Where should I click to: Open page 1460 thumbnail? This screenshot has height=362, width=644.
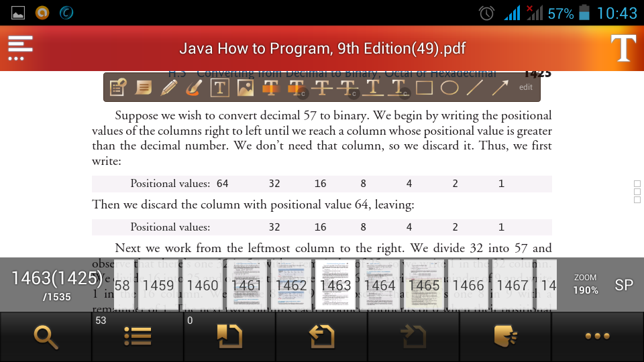[x=203, y=285]
